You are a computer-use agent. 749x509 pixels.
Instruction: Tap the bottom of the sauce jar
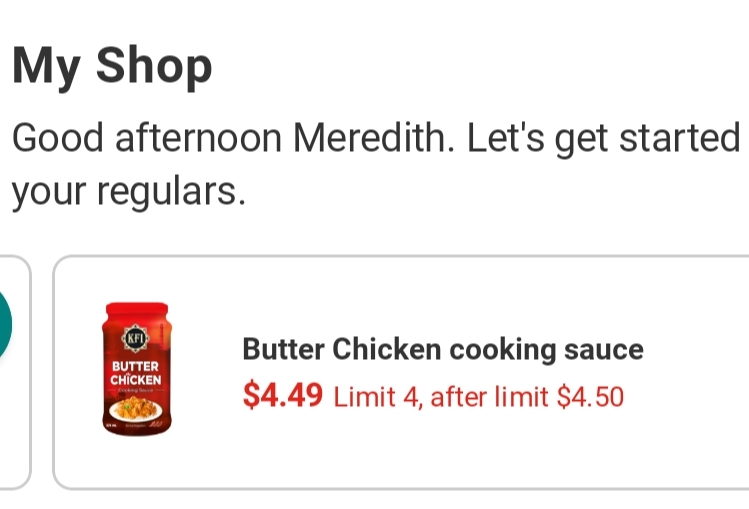pos(136,428)
